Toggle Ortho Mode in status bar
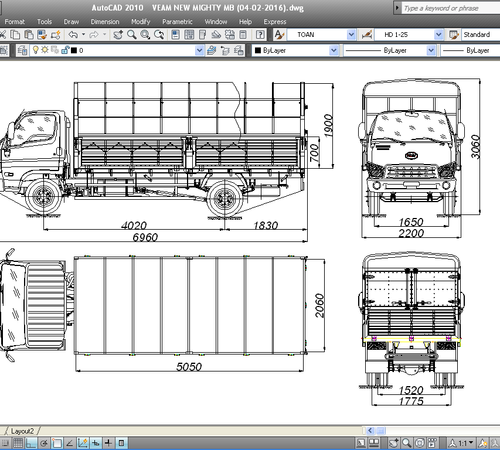This screenshot has height=450, width=500. click(31, 443)
